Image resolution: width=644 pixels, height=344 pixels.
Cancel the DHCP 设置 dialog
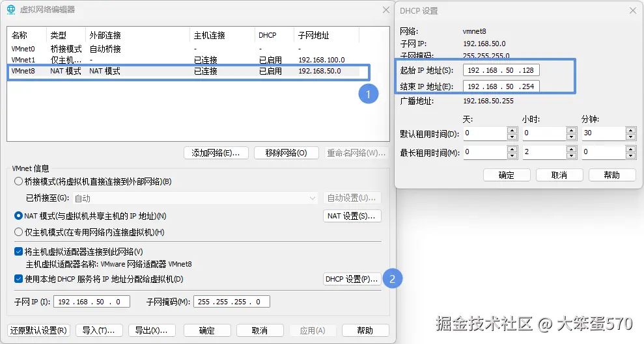point(559,175)
